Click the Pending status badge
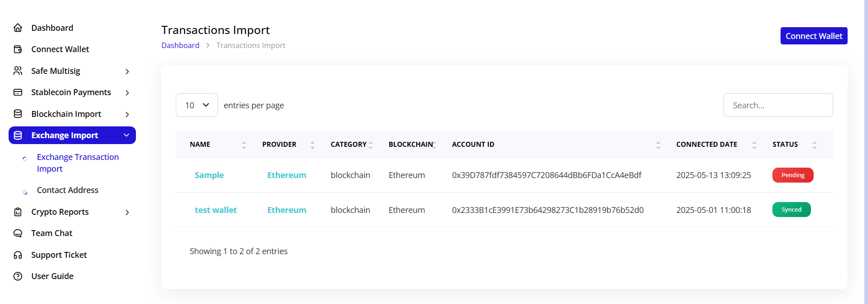This screenshot has width=868, height=304. 792,175
